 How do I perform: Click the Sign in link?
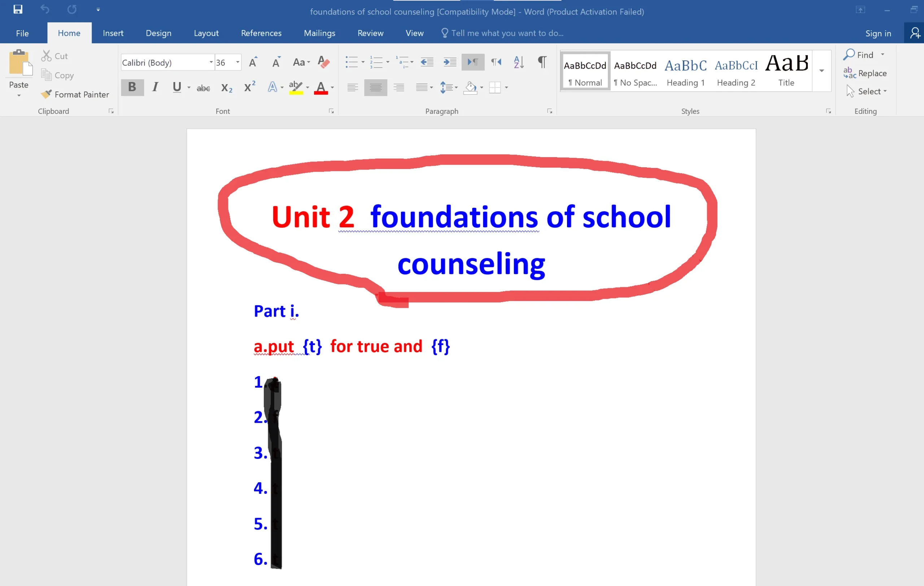tap(877, 33)
